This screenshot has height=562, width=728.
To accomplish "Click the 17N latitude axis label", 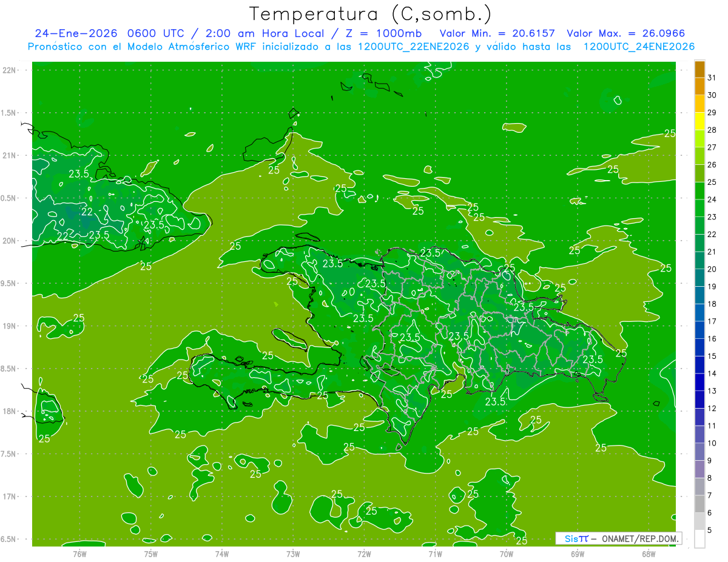I will [x=9, y=497].
